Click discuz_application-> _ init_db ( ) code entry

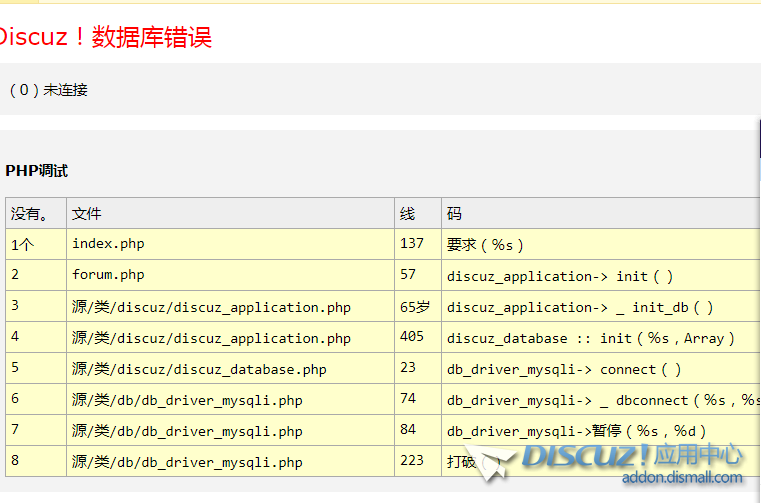pos(580,307)
